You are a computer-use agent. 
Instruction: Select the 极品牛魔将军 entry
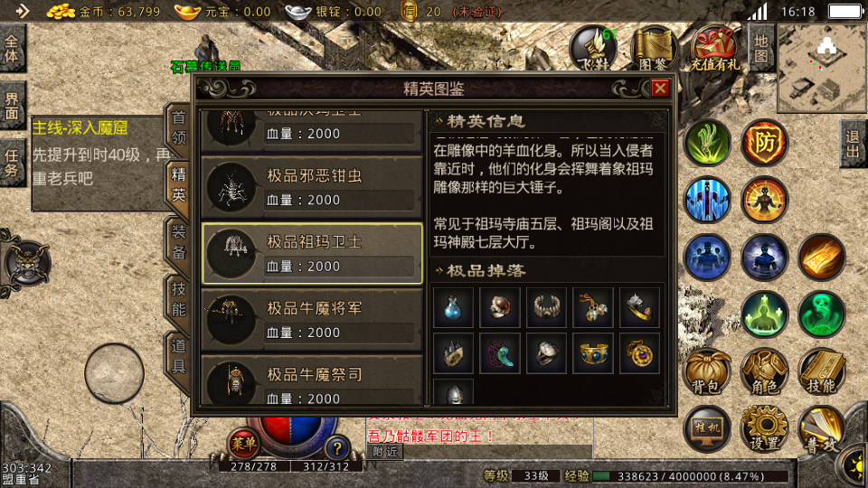tap(312, 320)
